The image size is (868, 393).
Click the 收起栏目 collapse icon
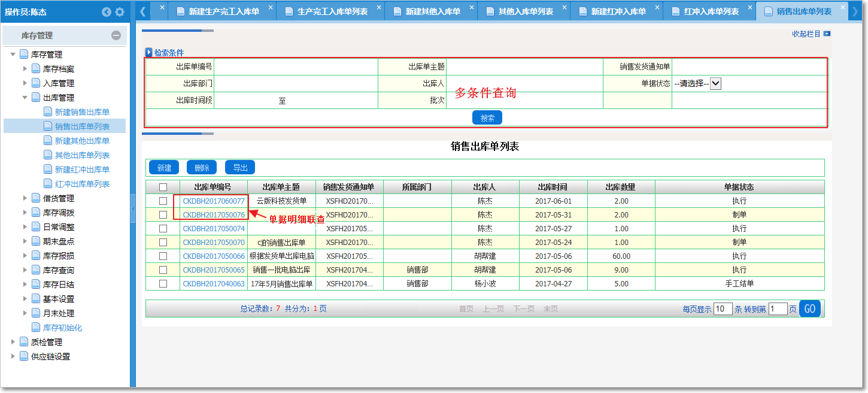[x=827, y=34]
